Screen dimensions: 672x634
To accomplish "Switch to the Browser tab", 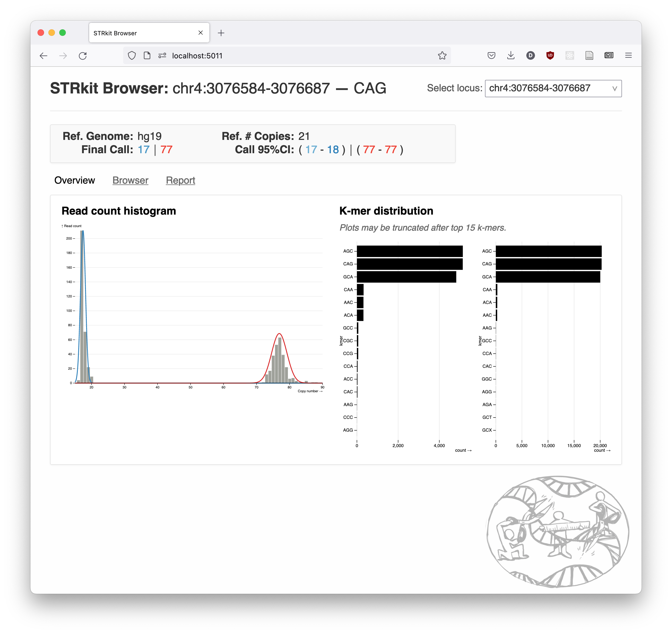I will click(130, 179).
